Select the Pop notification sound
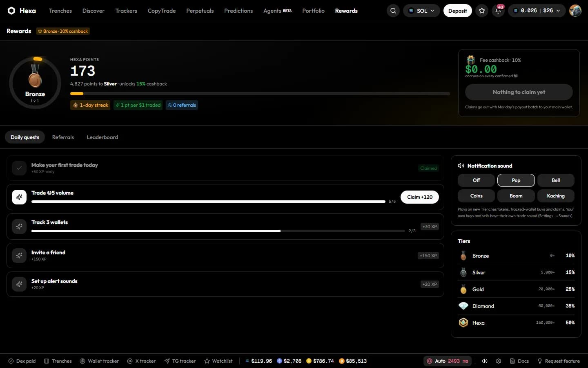588x368 pixels. click(x=516, y=180)
